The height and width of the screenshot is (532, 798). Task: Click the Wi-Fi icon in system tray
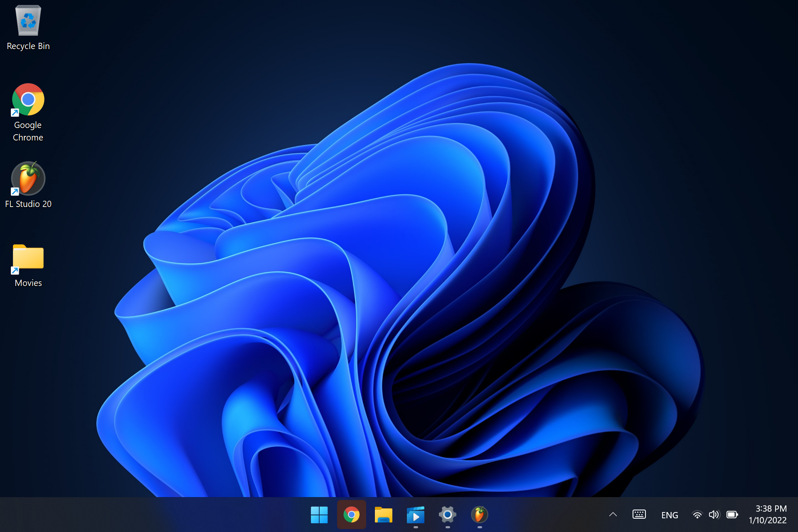pos(697,515)
